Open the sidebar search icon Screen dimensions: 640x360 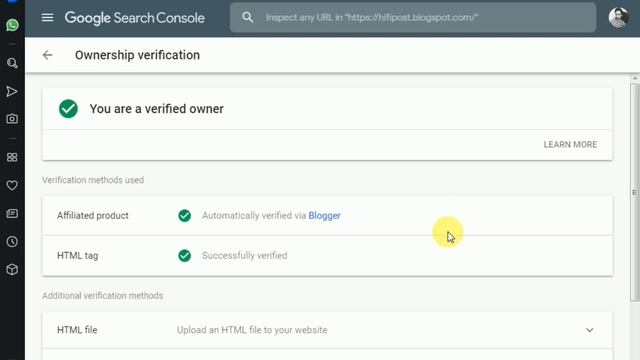pos(12,63)
